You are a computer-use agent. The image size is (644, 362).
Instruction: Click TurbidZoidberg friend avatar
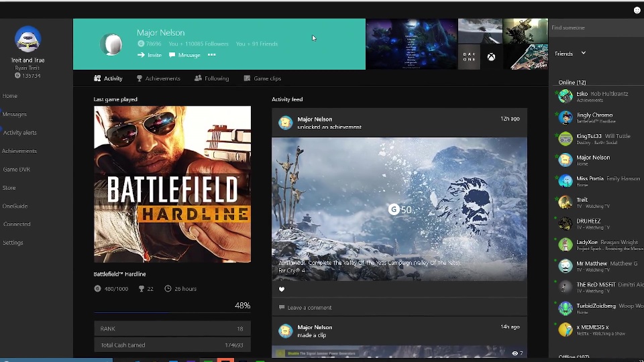(566, 308)
